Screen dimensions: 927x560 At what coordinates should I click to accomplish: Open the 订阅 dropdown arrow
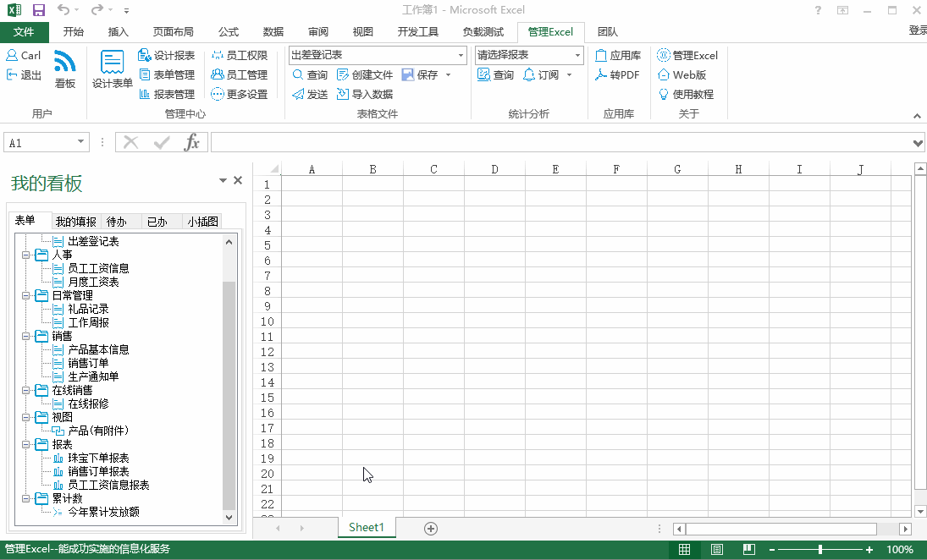pyautogui.click(x=570, y=75)
